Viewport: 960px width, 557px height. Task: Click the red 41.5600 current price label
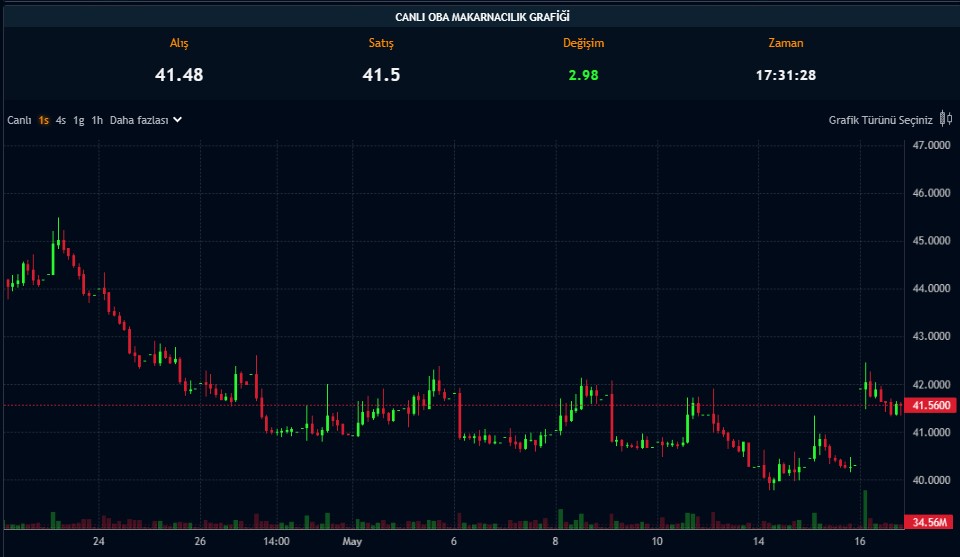[x=930, y=405]
